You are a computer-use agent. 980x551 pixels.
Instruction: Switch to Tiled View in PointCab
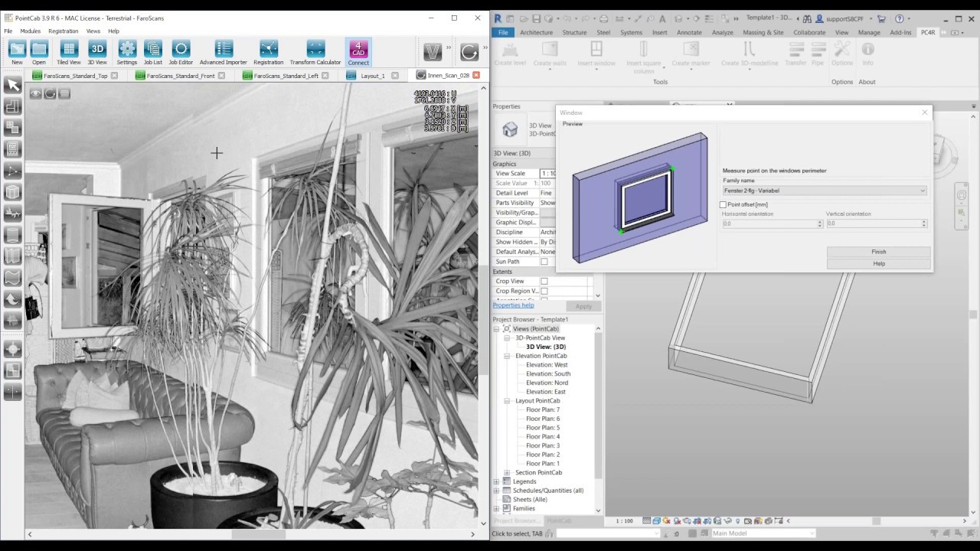69,51
